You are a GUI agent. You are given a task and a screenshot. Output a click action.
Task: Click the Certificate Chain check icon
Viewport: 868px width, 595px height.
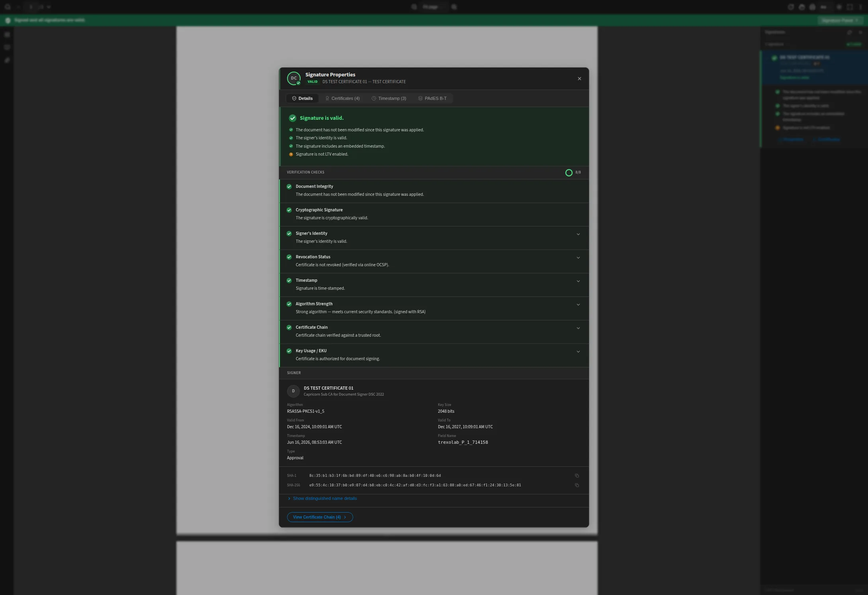[289, 327]
